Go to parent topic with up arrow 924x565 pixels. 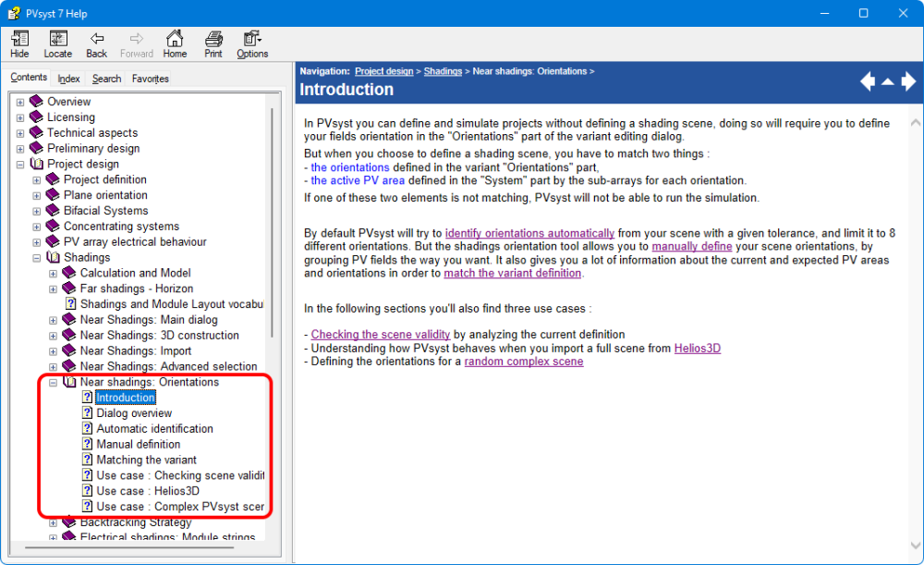888,82
